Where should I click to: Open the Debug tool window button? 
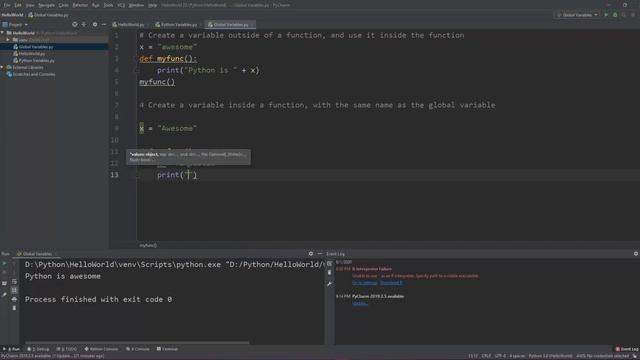(x=39, y=349)
